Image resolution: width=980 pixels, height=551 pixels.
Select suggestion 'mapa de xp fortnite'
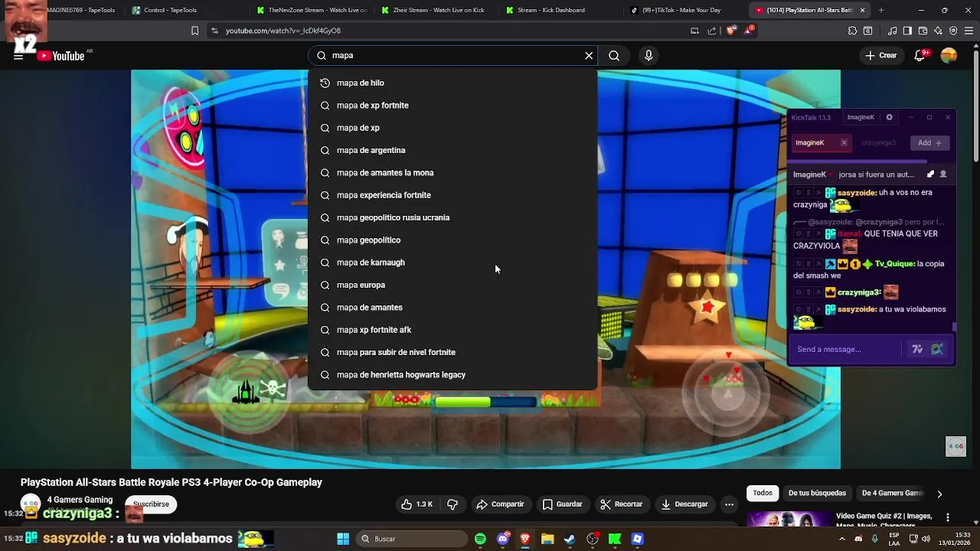coord(452,106)
